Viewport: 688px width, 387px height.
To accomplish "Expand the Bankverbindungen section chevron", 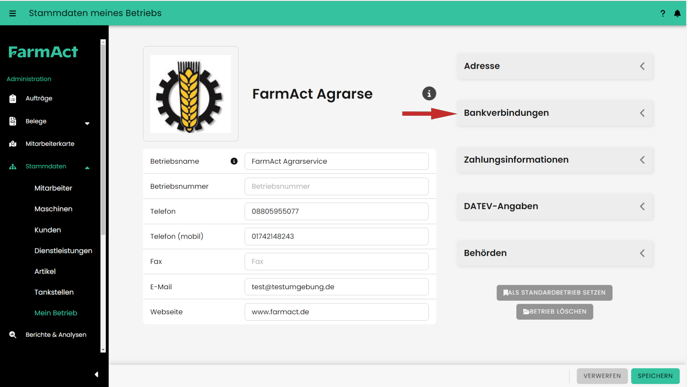I will click(642, 113).
